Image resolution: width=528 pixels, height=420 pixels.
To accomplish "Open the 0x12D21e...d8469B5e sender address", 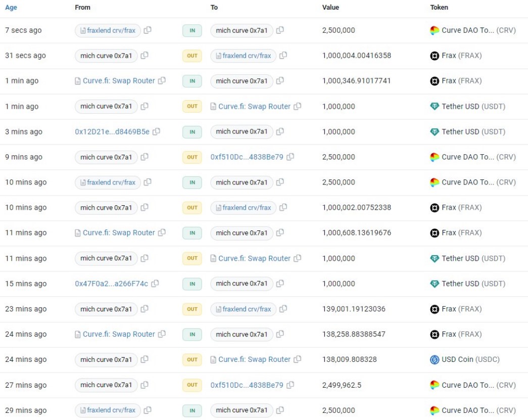I will (x=112, y=132).
